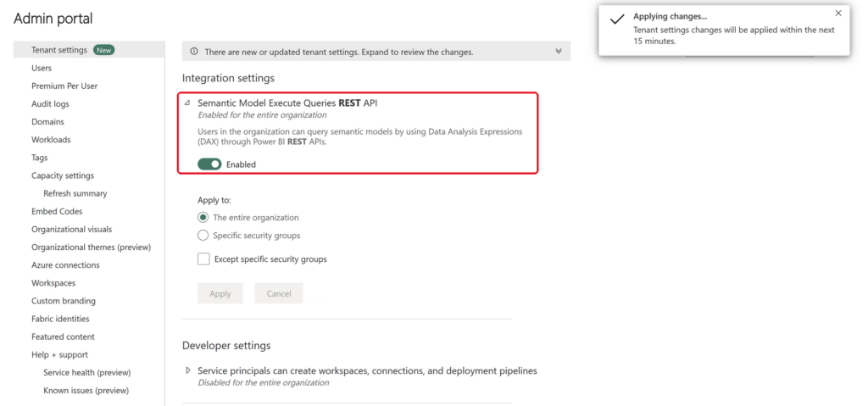Open Workloads section
The image size is (868, 406).
click(x=51, y=140)
